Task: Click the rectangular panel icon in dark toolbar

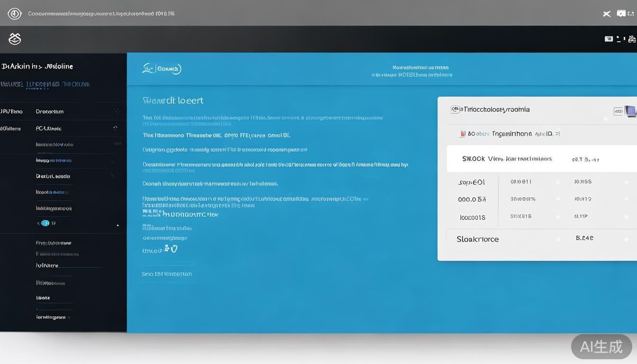Action: pyautogui.click(x=609, y=39)
